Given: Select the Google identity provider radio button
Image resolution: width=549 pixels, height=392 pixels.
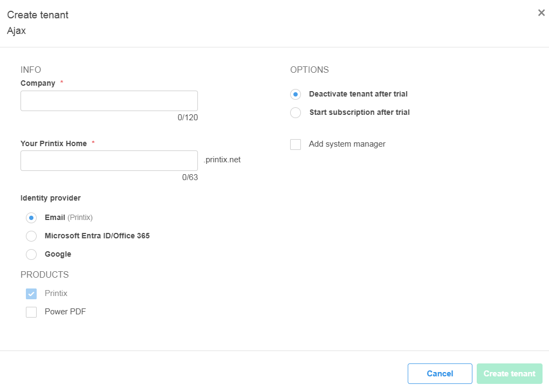Looking at the screenshot, I should point(31,255).
